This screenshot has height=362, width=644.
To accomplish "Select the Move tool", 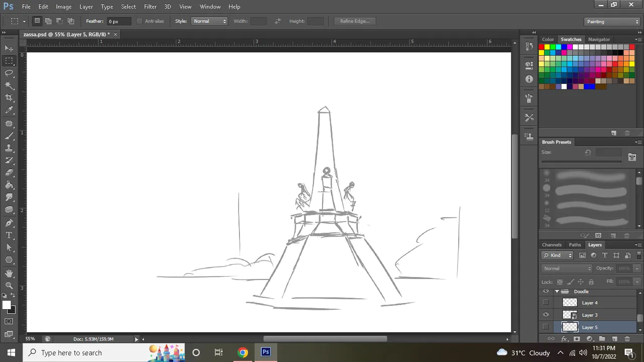I will coord(9,48).
